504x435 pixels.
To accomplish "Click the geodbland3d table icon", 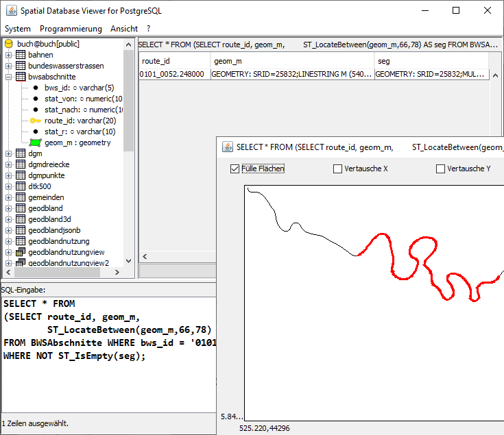I will click(x=21, y=219).
